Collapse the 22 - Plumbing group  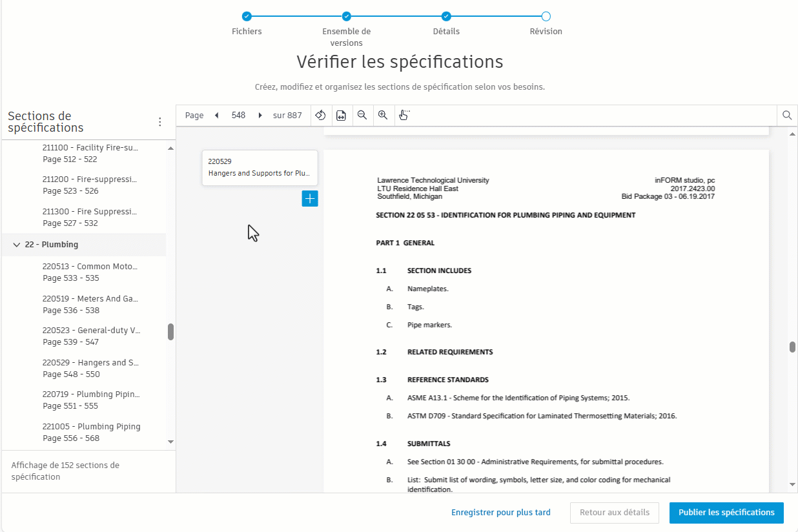tap(17, 245)
